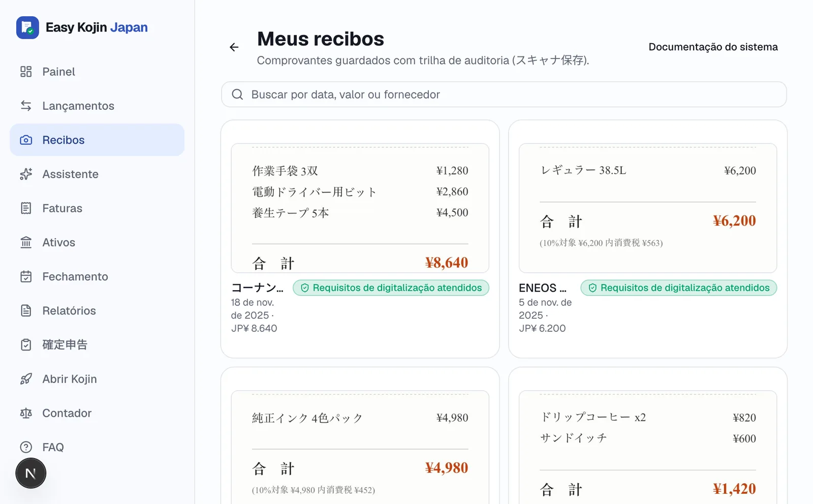The width and height of the screenshot is (813, 504).
Task: Click the round N avatar button
Action: pyautogui.click(x=31, y=474)
